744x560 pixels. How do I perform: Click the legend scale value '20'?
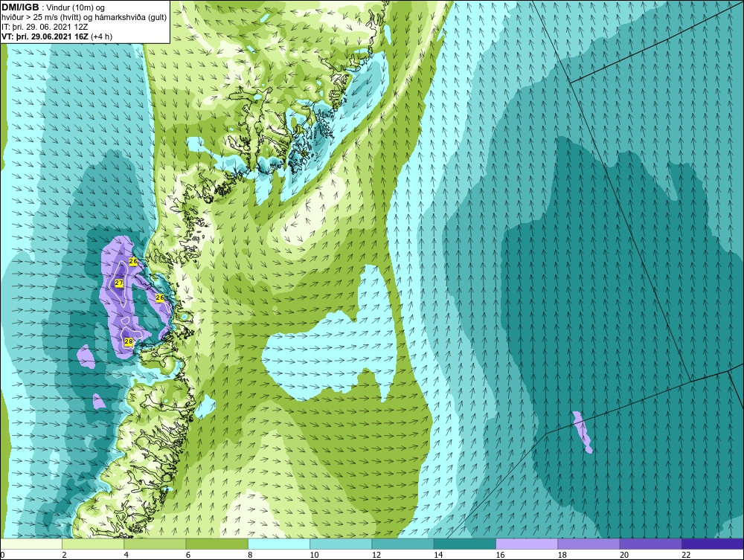pyautogui.click(x=623, y=556)
